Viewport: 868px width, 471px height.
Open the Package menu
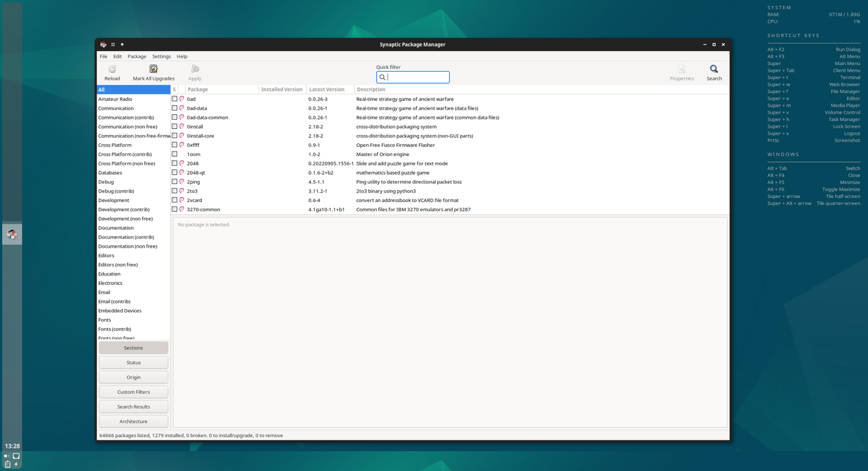137,57
